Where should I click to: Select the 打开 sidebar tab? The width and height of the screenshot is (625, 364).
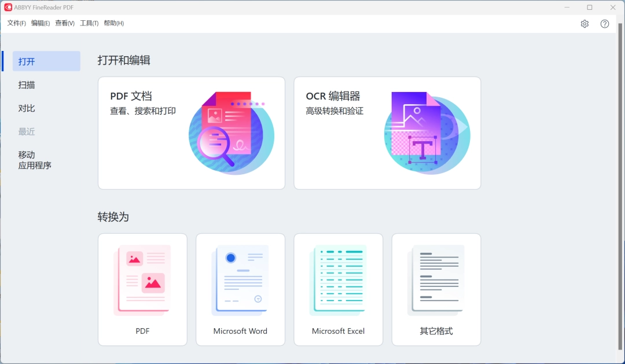[46, 61]
